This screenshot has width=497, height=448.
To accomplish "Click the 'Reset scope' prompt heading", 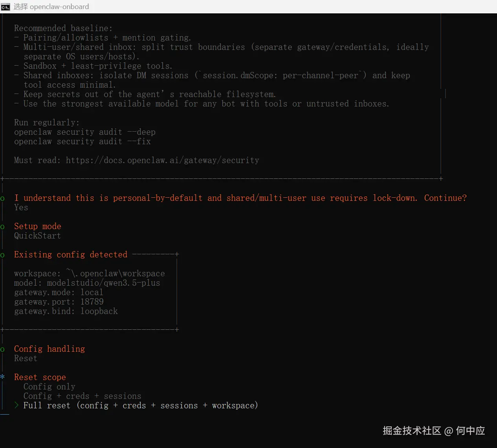I will coord(40,377).
